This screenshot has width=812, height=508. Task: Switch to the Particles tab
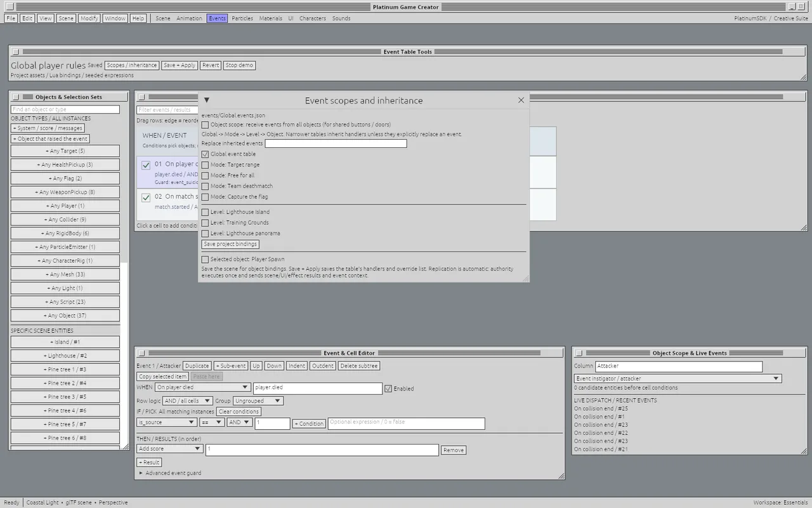point(242,18)
